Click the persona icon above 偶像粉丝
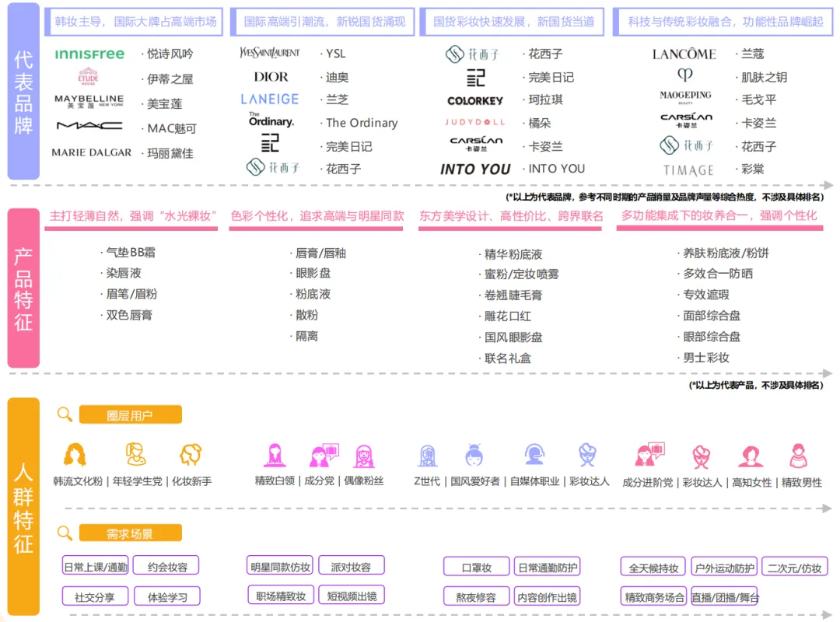This screenshot has width=840, height=622. click(364, 456)
